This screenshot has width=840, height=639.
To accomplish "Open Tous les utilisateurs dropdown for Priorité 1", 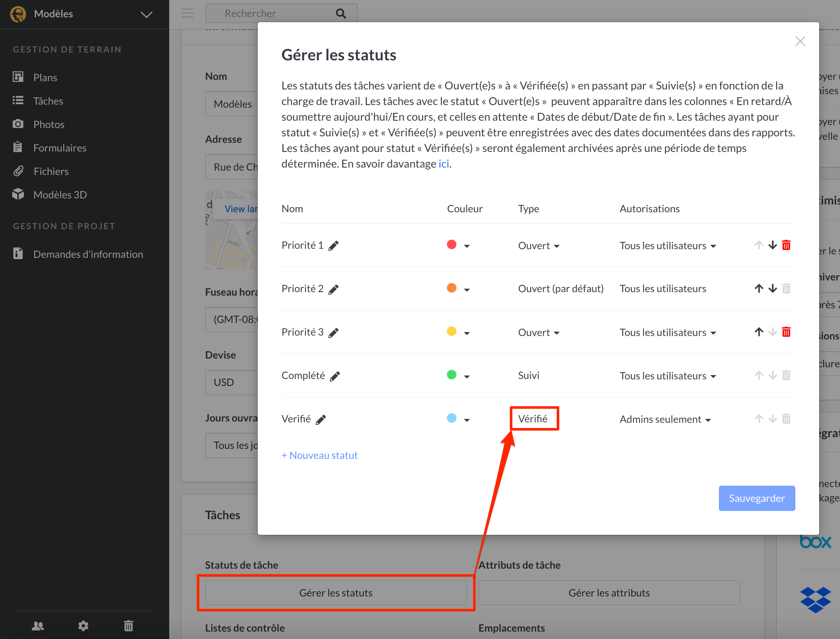I will pyautogui.click(x=668, y=246).
